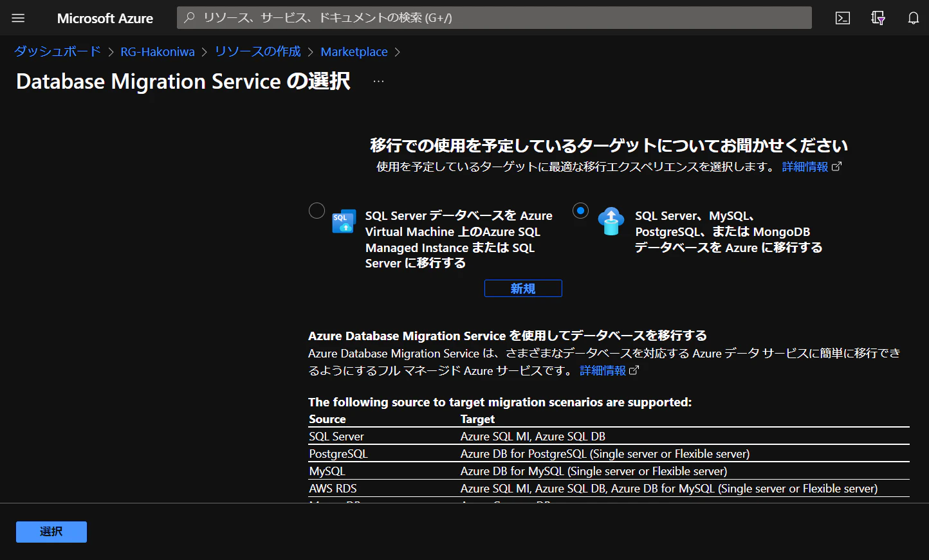Select the MySQL, PostgreSQL, MongoDB radio option
The image size is (929, 560).
pos(580,210)
